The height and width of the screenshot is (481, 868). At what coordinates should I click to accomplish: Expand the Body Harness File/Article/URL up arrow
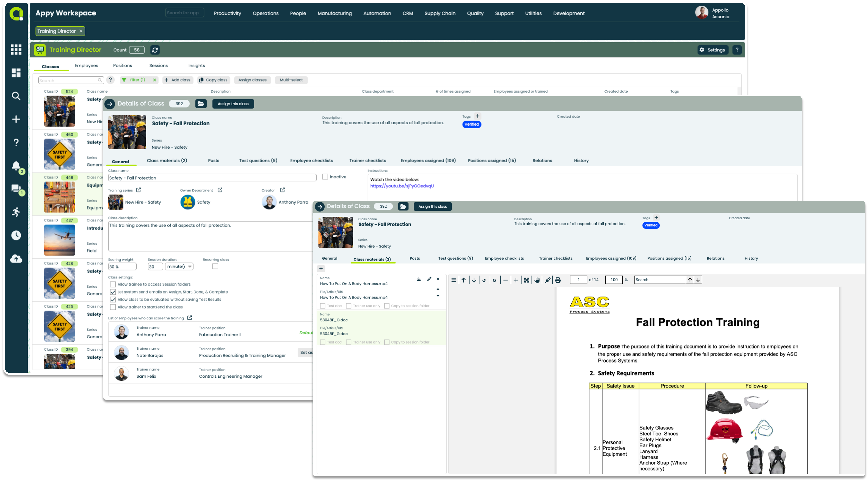click(438, 289)
